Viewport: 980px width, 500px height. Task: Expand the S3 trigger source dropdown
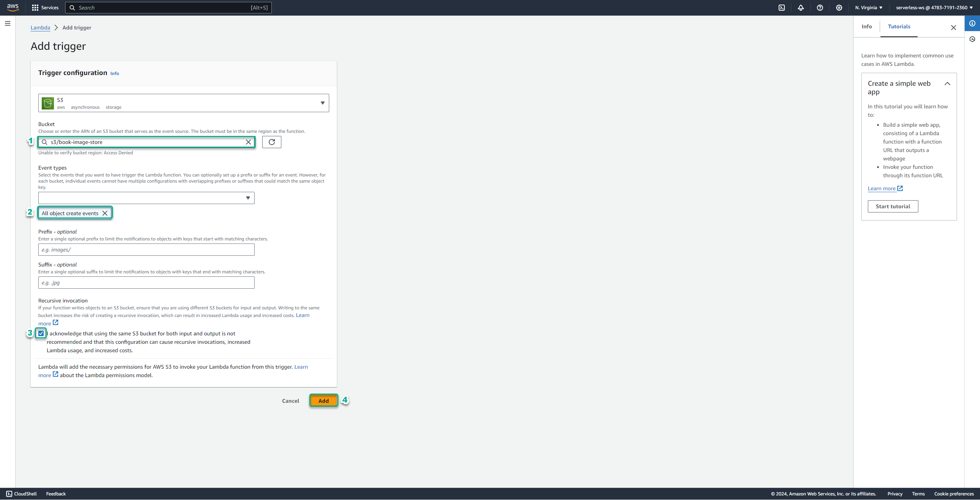tap(323, 103)
